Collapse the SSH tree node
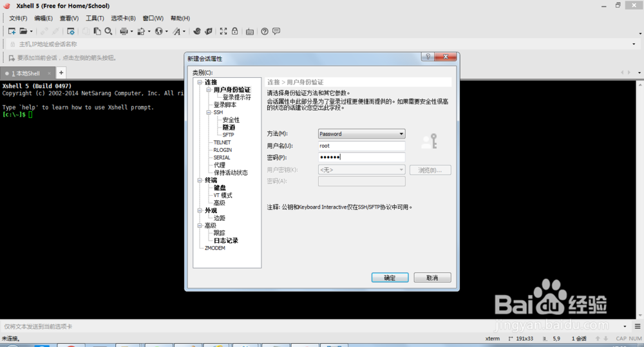 (x=209, y=112)
